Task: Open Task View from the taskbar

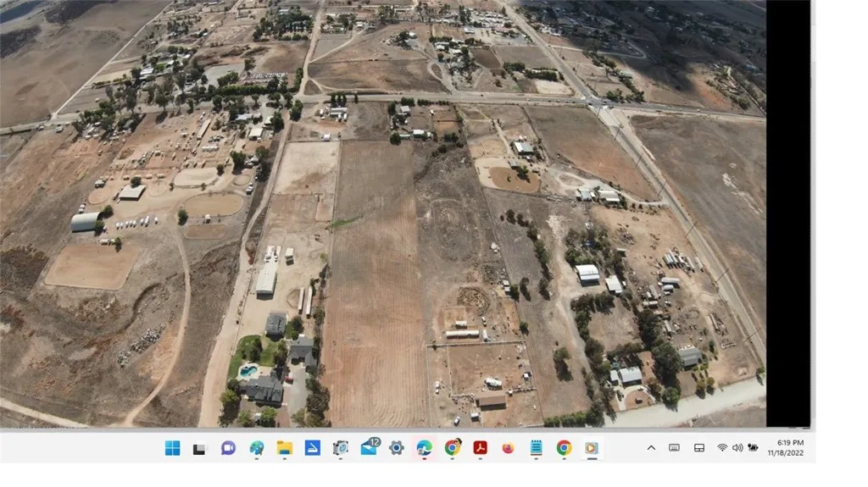Action: (199, 448)
